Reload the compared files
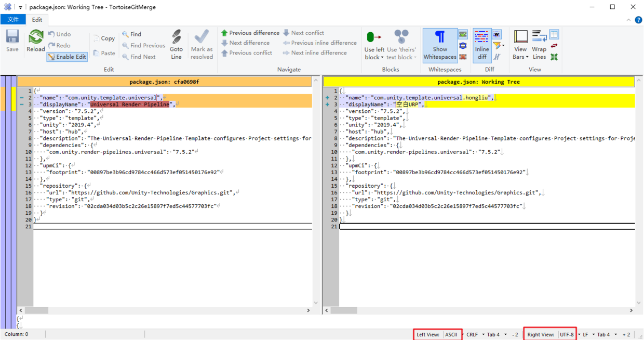Viewport: 644px width, 340px height. click(35, 41)
